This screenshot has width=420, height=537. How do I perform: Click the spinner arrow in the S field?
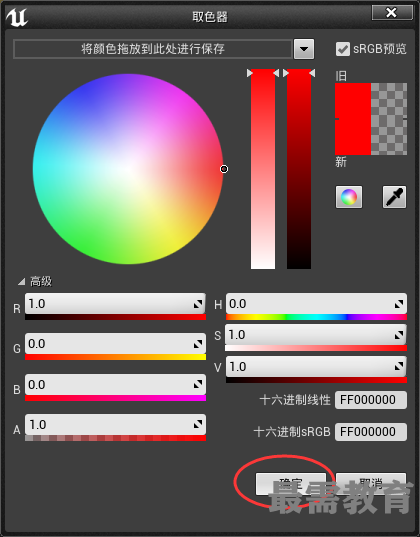click(398, 335)
